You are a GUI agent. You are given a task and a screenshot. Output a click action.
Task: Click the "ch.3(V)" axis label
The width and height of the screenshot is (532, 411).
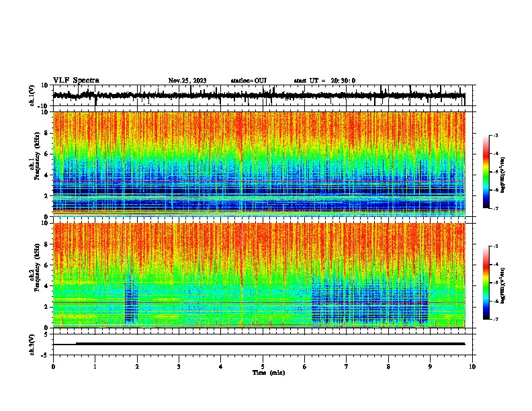tap(32, 345)
